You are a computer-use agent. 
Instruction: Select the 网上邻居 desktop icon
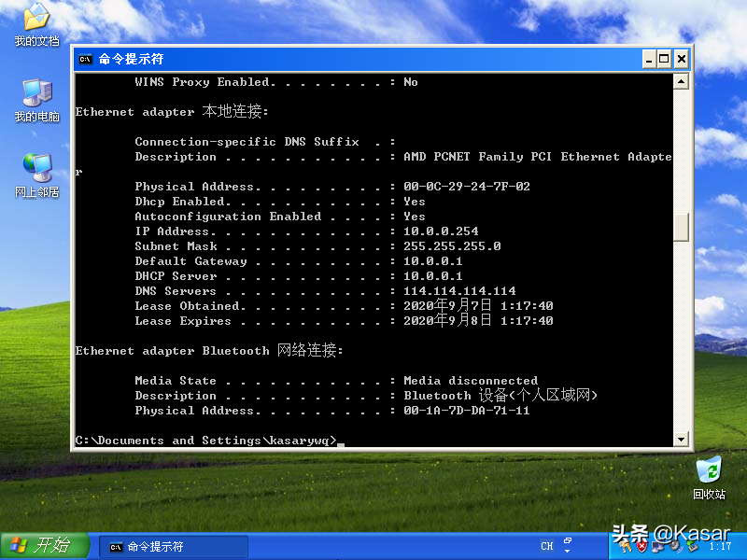pyautogui.click(x=36, y=175)
